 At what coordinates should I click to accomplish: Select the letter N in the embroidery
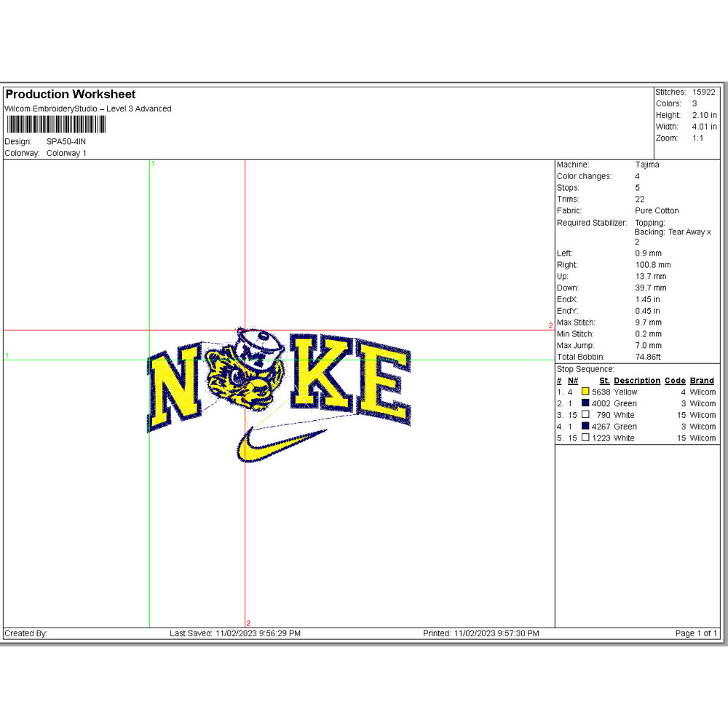point(175,391)
